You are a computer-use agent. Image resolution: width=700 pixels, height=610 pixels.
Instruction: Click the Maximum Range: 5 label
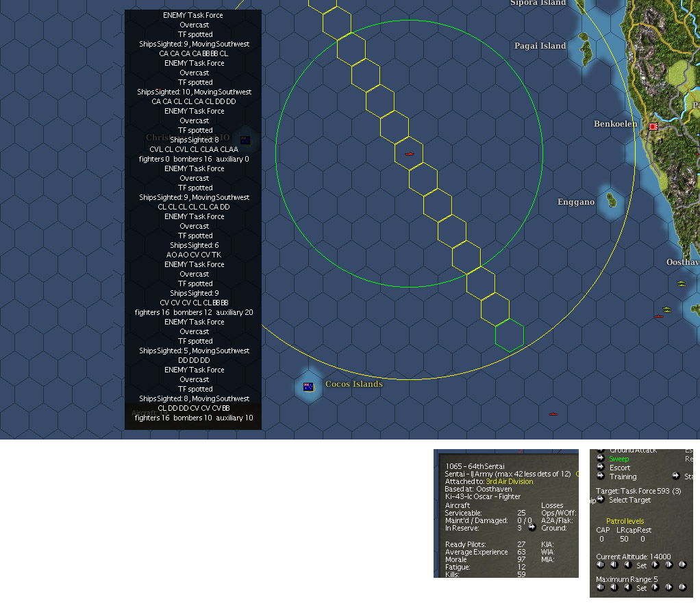tap(627, 579)
